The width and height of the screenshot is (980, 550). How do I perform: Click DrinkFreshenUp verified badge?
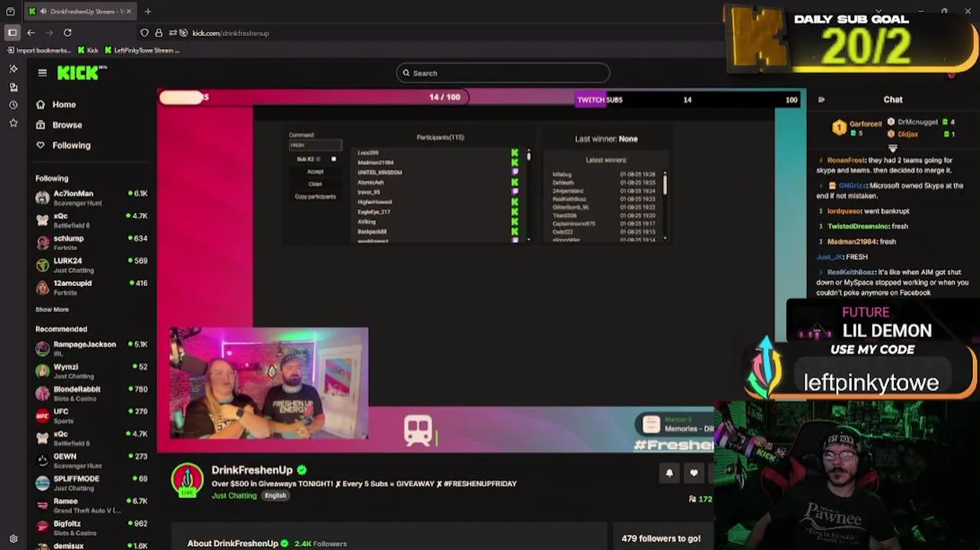[301, 470]
